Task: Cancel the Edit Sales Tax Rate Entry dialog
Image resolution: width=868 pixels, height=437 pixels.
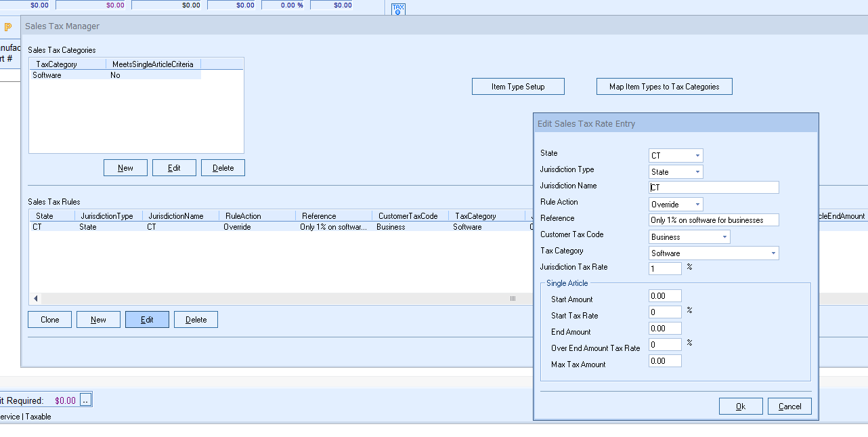Action: [x=789, y=407]
